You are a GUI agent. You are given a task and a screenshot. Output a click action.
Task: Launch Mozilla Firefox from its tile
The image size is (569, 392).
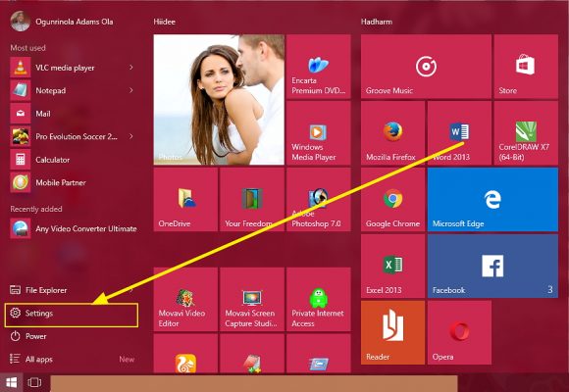[x=392, y=133]
